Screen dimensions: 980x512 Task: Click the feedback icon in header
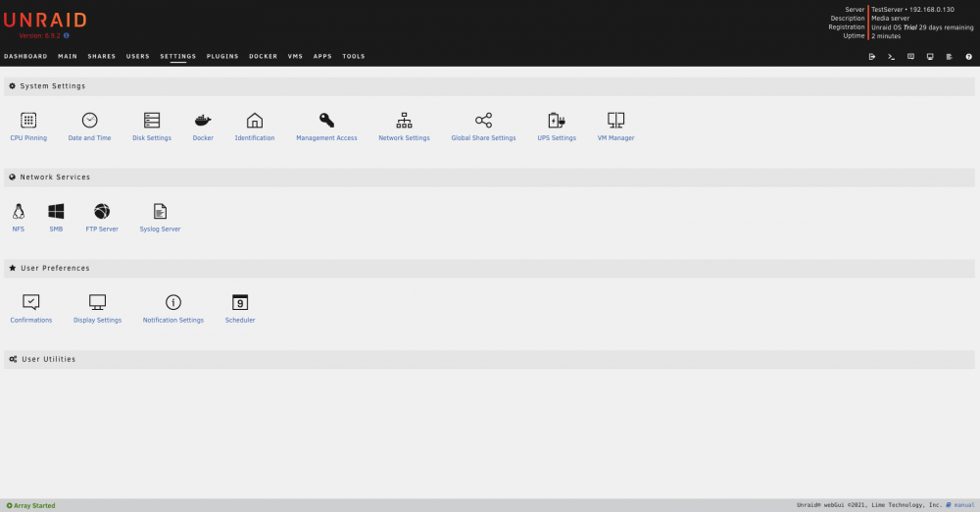(910, 56)
